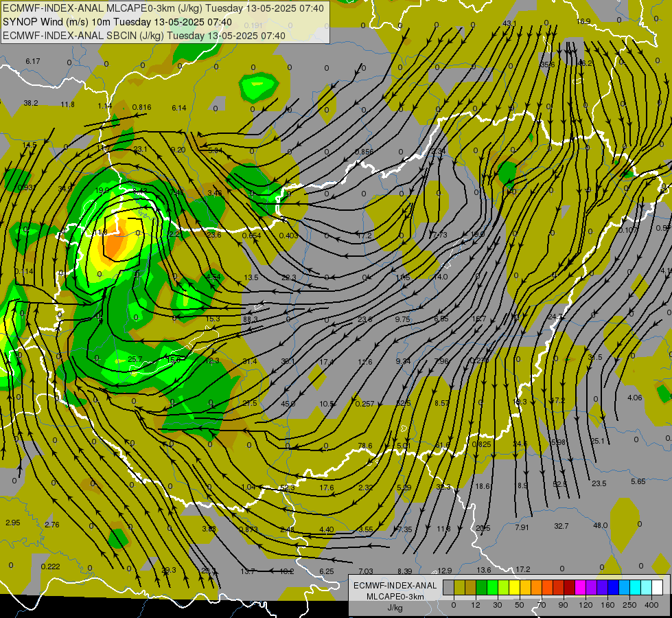Pick the dark green legend swatch
Screen dimensions: 672x618
pyautogui.click(x=481, y=588)
